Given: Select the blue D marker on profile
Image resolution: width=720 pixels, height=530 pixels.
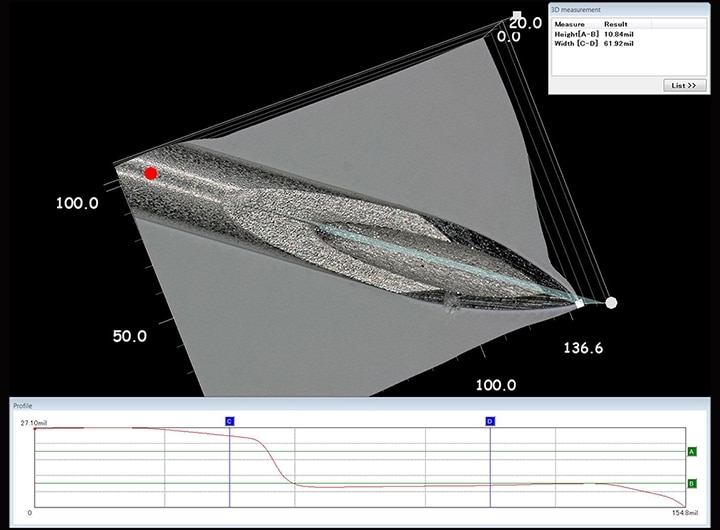Looking at the screenshot, I should click(490, 422).
